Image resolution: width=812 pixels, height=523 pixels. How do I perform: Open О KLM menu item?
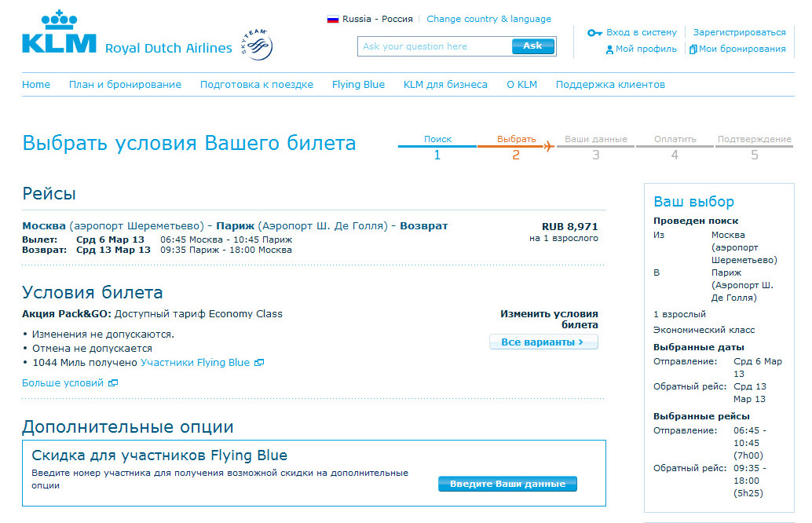pos(522,84)
